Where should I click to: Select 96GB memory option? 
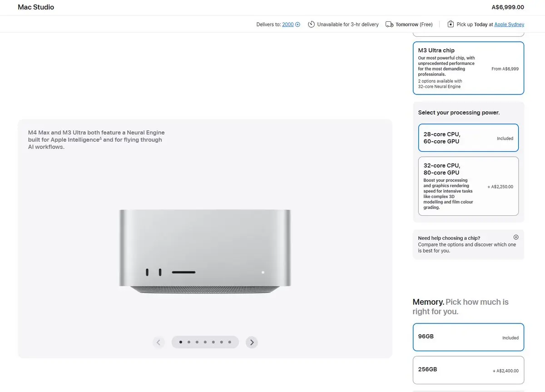(468, 337)
